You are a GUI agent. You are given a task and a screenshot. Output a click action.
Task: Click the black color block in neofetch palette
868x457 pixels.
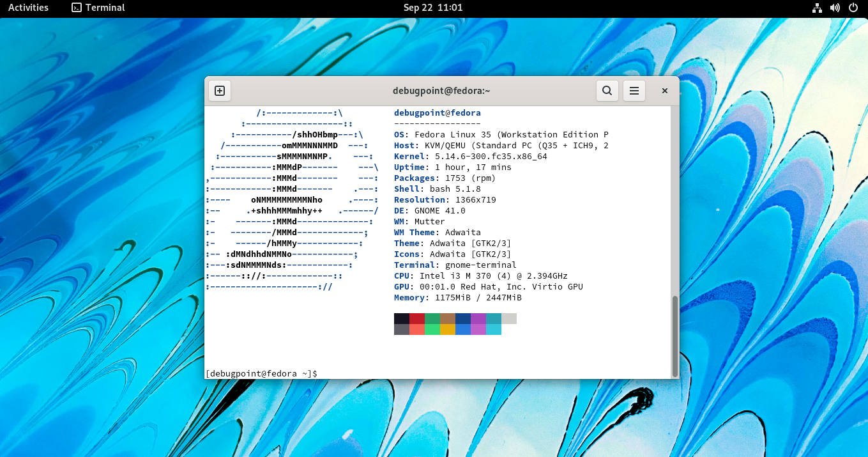(402, 319)
